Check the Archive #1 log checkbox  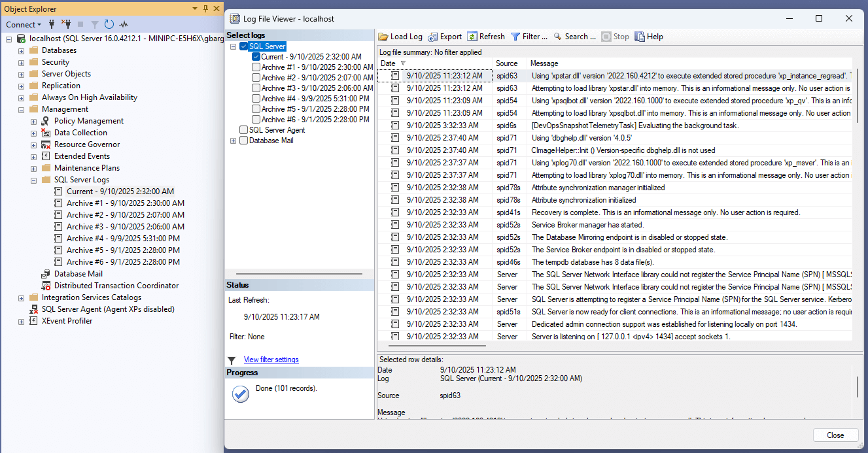(256, 67)
